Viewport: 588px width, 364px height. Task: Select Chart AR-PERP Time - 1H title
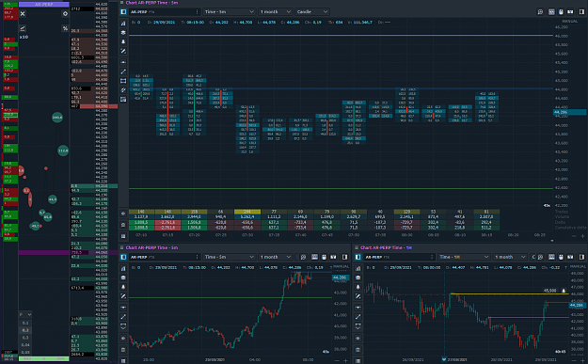(387, 247)
